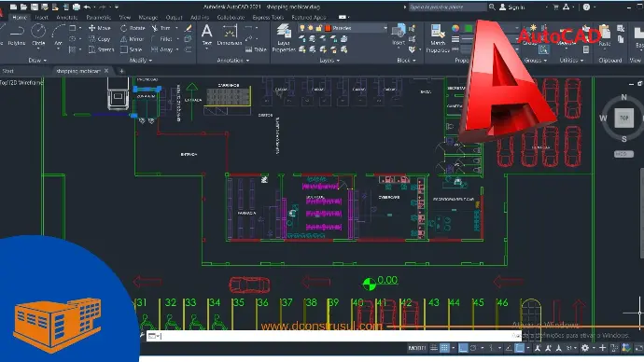Click the command line input field
Image resolution: width=644 pixels, height=362 pixels.
pos(334,336)
